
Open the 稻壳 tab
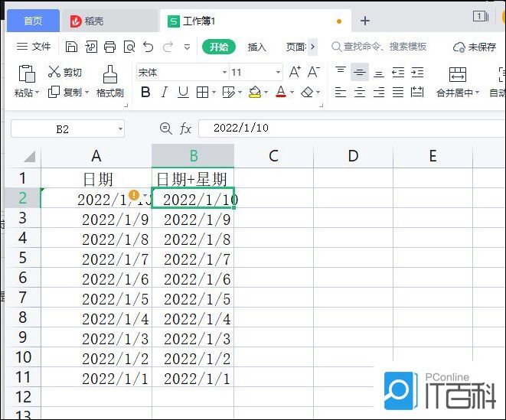point(109,21)
